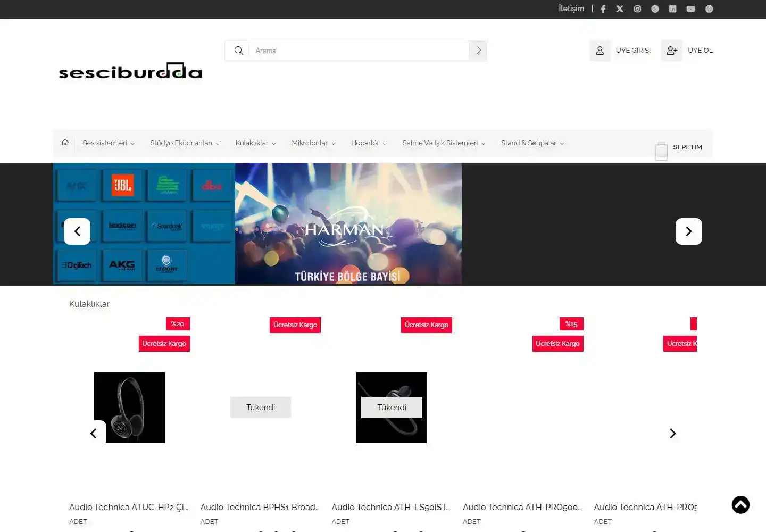Viewport: 766px width, 532px height.
Task: Click the Kulaklıklar section heading
Action: (x=89, y=304)
